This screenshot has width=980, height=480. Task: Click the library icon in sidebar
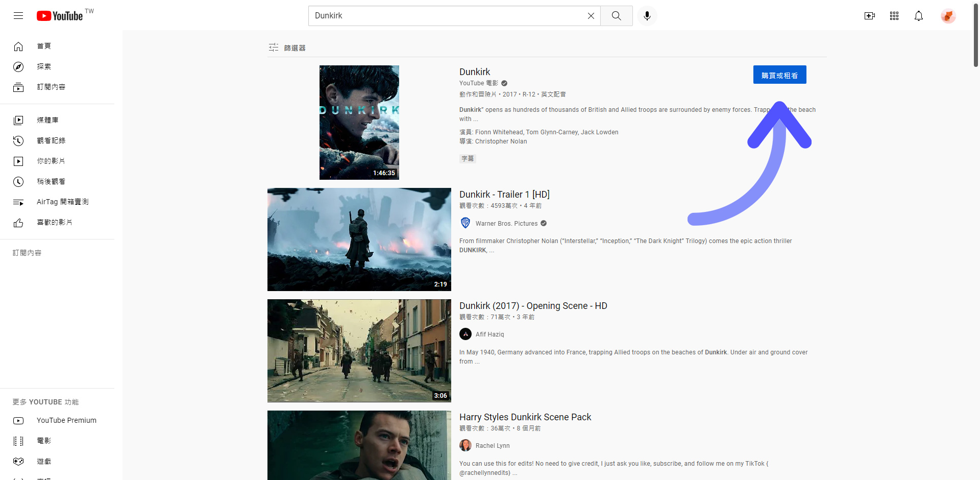[18, 121]
